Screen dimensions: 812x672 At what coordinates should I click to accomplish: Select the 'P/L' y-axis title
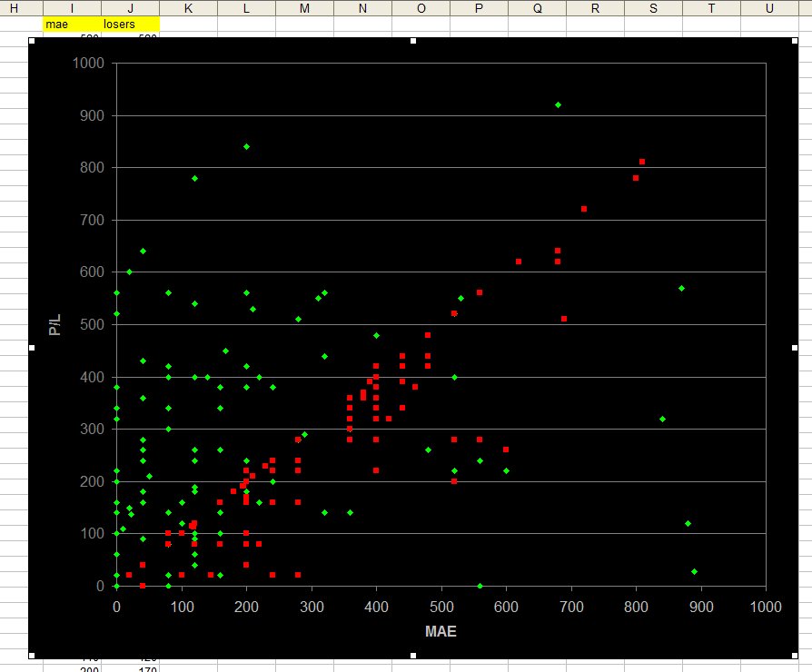pos(54,324)
